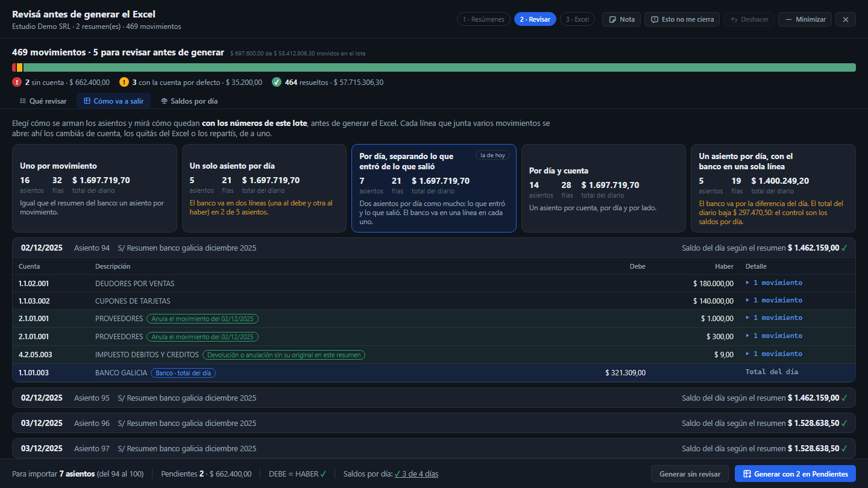
Task: Open the 'Qué revisar' tab
Action: pyautogui.click(x=43, y=101)
